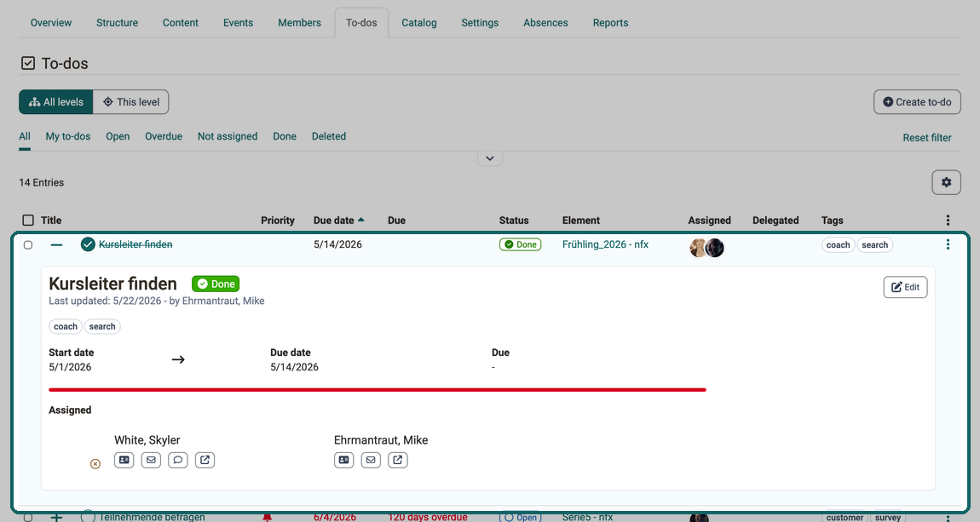
Task: Open the Members tab
Action: pyautogui.click(x=299, y=22)
